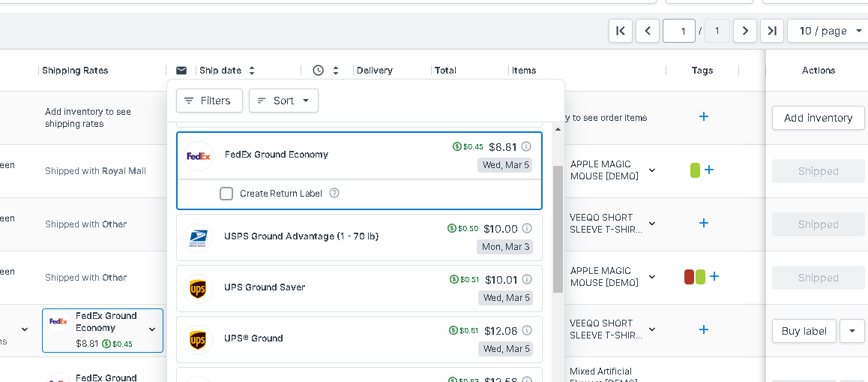The height and width of the screenshot is (382, 868).
Task: Go to next page arrow
Action: point(745,31)
